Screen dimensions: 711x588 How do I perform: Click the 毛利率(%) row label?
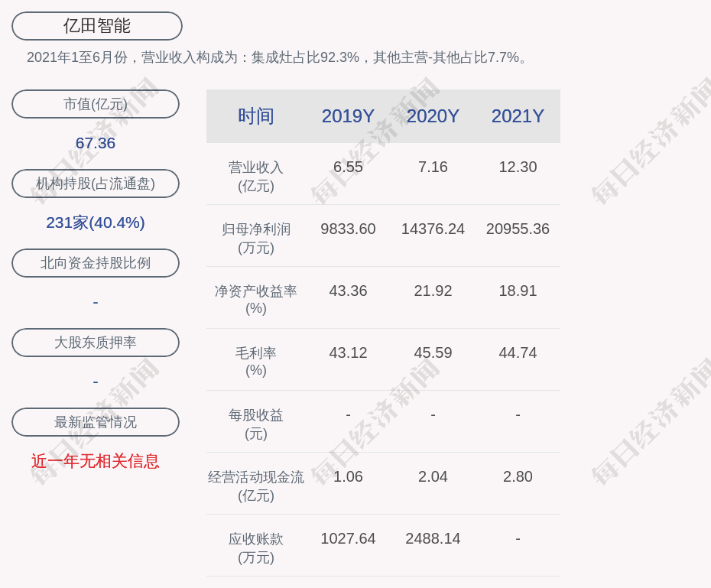[255, 362]
